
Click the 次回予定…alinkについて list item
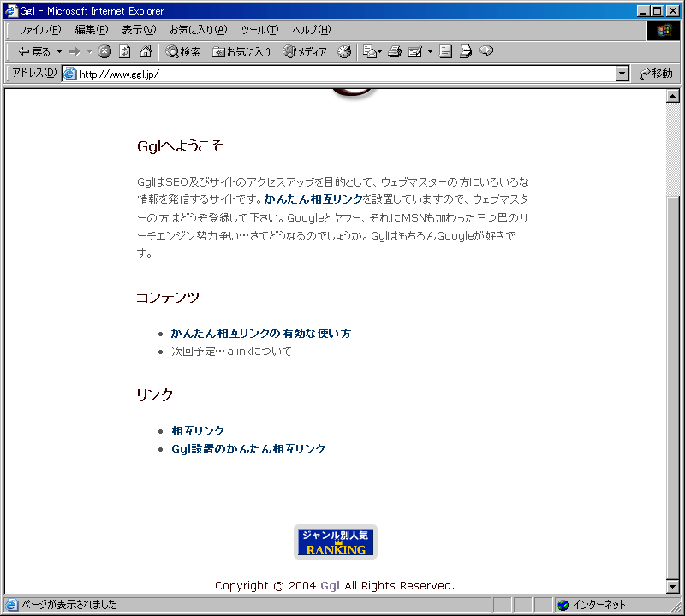231,352
